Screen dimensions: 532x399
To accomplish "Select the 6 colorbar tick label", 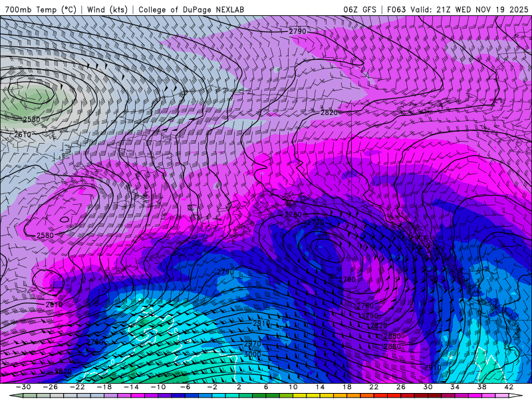I will [x=266, y=387].
